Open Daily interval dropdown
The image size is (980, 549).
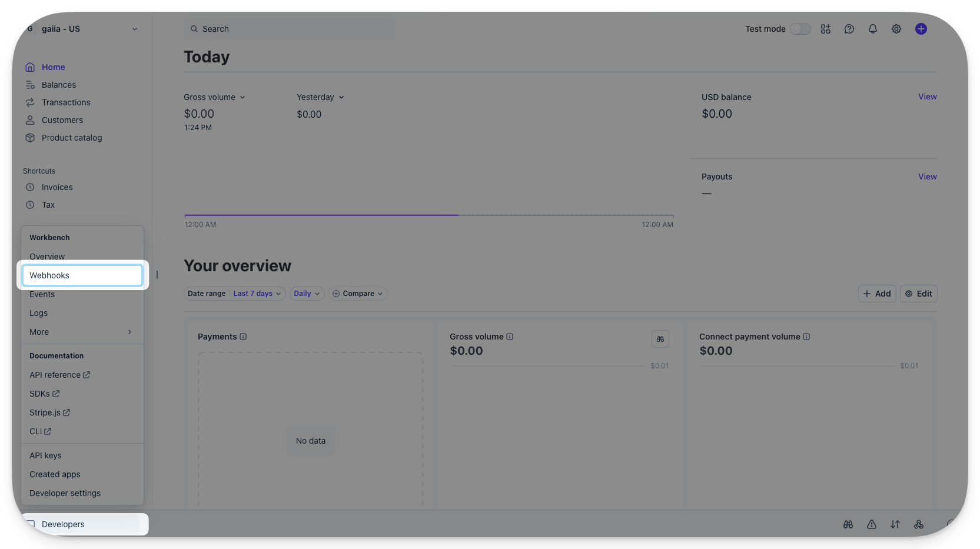pos(307,294)
